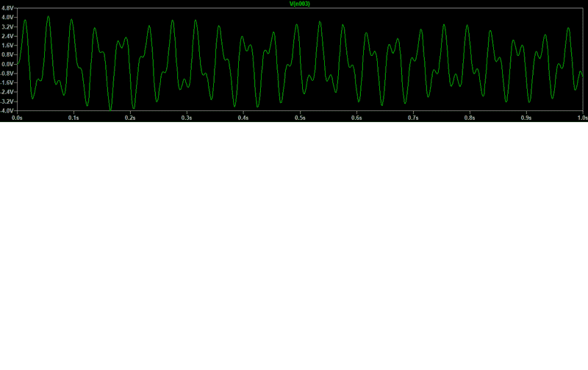The image size is (588, 370).
Task: Select the 0.0V label on the voltage axis
Action: tap(8, 64)
